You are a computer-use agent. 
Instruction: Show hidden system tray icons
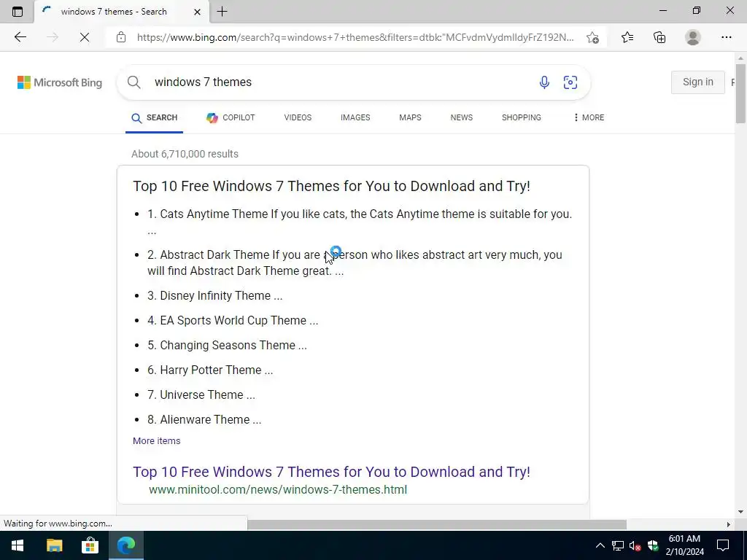click(x=600, y=545)
